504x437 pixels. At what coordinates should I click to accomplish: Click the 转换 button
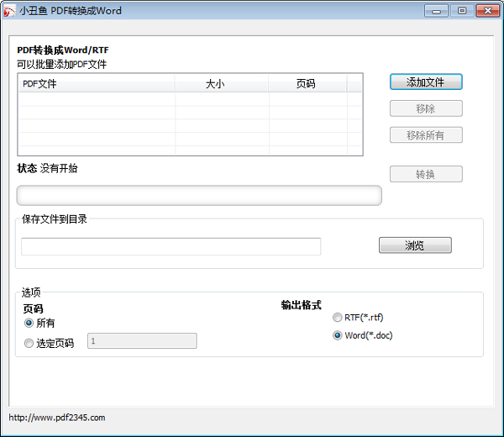(426, 174)
